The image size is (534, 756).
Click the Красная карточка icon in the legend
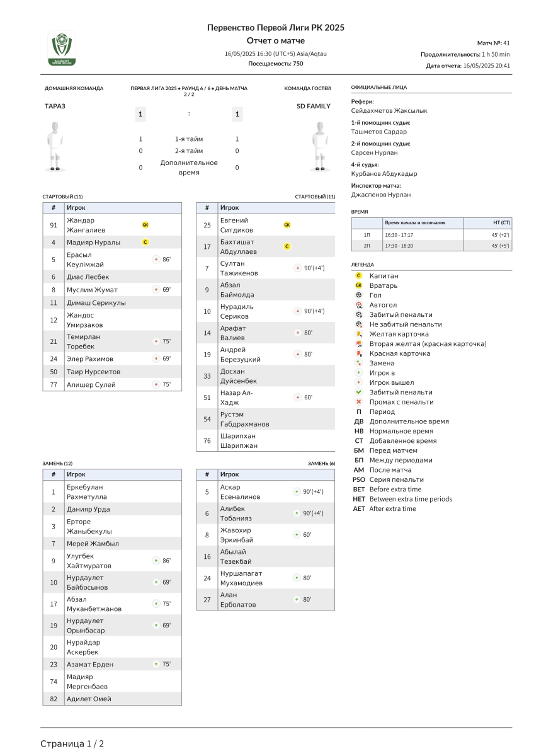pyautogui.click(x=359, y=353)
